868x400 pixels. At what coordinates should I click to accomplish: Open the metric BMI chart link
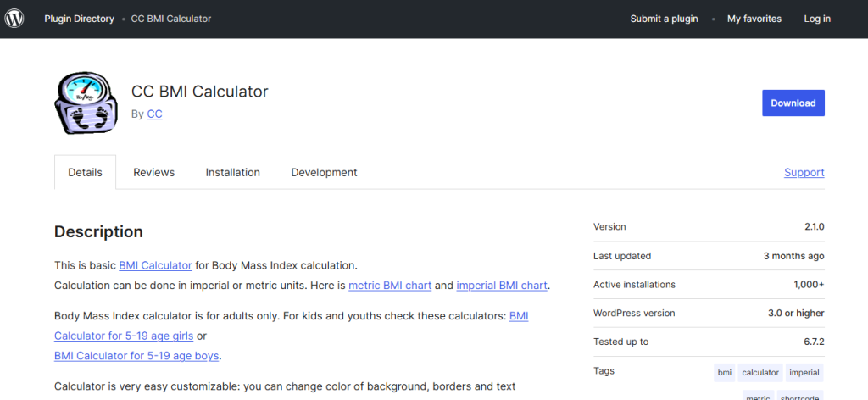[x=390, y=286]
